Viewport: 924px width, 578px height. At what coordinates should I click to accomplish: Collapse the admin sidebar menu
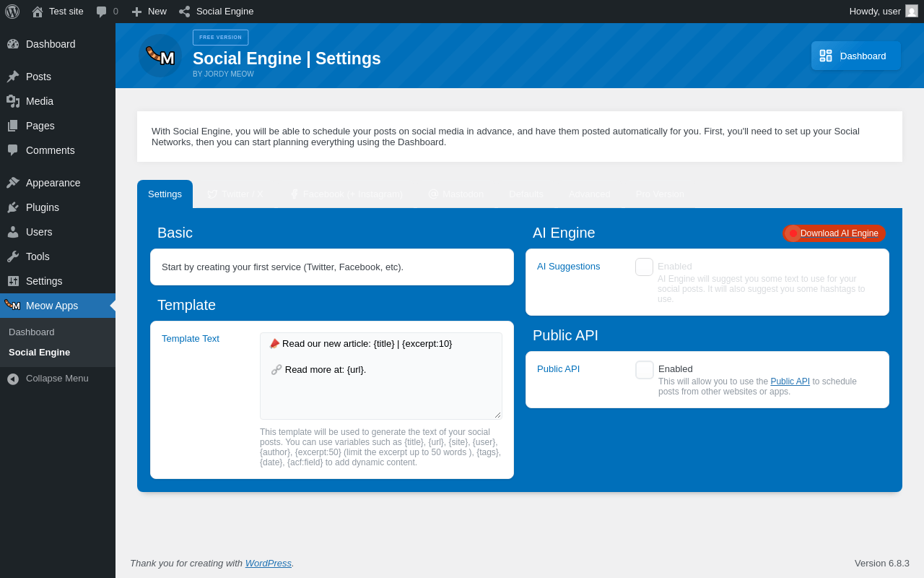coord(48,379)
